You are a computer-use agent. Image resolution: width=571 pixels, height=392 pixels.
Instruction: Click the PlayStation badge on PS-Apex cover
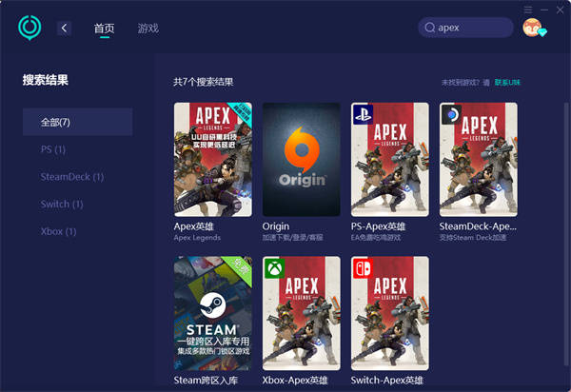coord(363,114)
